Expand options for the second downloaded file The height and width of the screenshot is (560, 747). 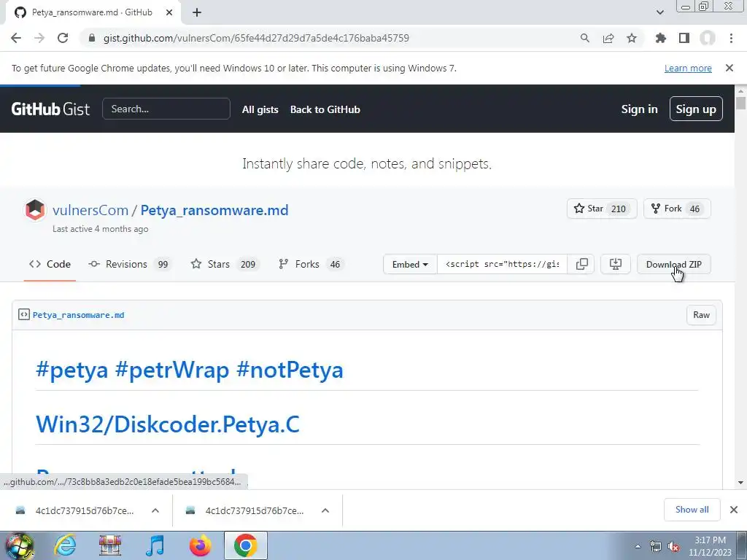click(325, 510)
